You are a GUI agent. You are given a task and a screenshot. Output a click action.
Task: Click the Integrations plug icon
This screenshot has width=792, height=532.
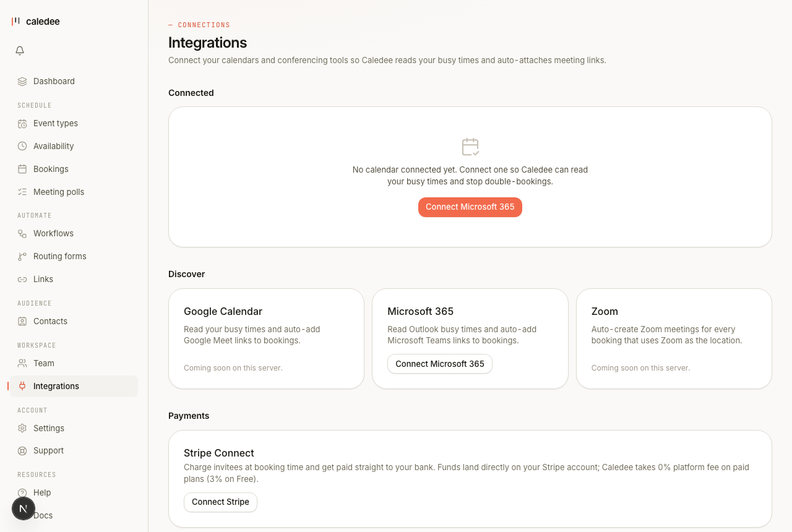click(22, 386)
